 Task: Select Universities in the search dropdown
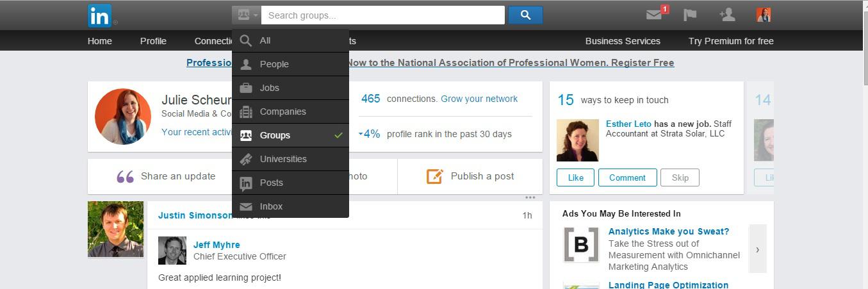(291, 159)
